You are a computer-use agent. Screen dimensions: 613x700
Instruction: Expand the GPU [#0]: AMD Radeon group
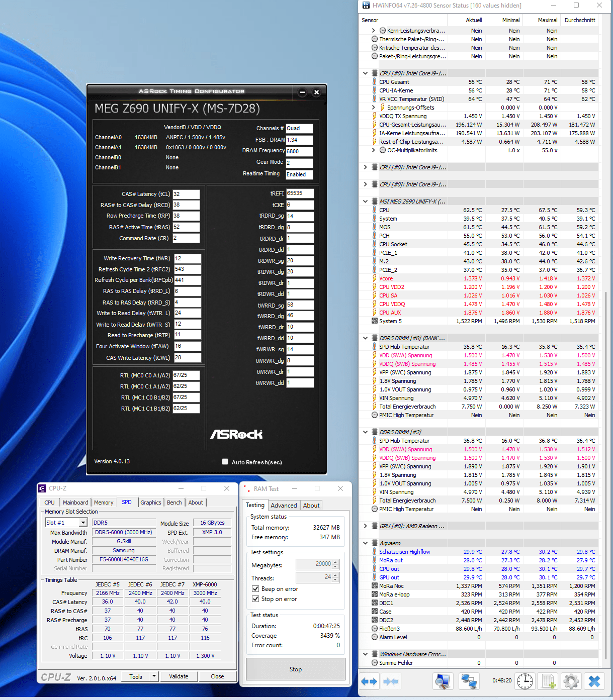coord(366,526)
